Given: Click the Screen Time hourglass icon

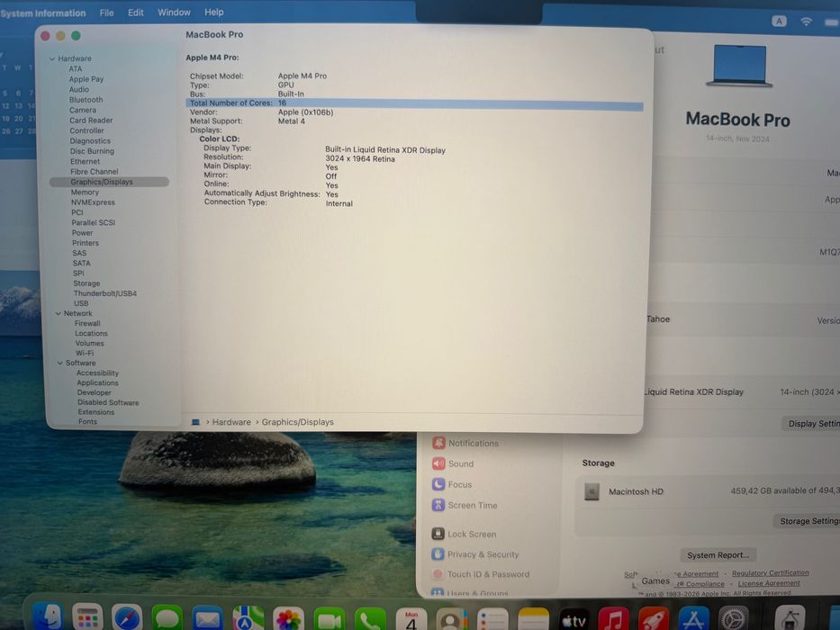Looking at the screenshot, I should 438,505.
